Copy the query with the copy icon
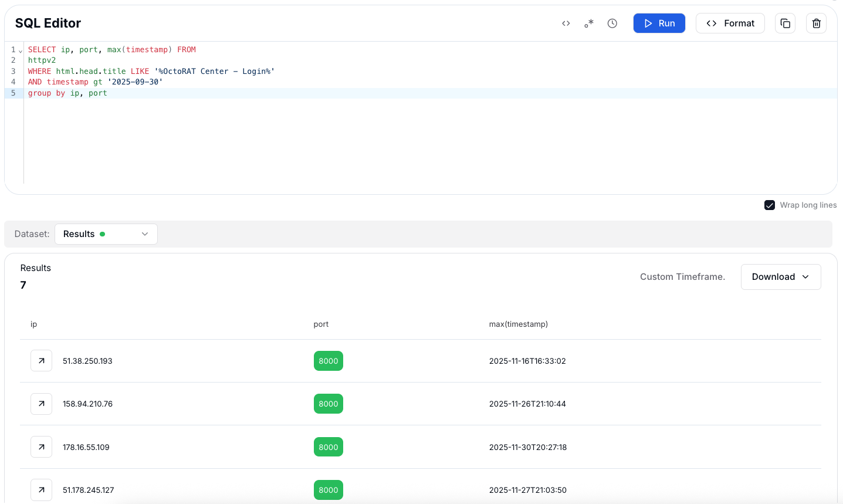Screen dimensions: 843x504 [785, 23]
